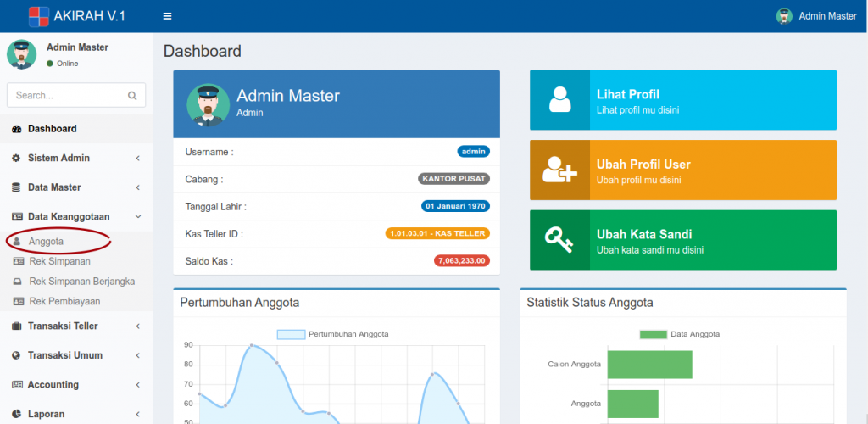This screenshot has height=424, width=868.
Task: Click the sidebar Search input field
Action: click(66, 96)
